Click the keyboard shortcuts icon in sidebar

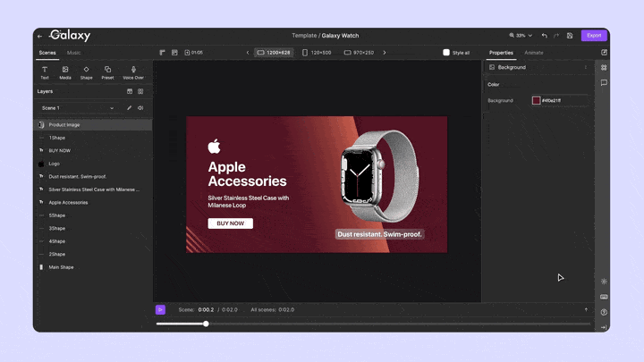click(604, 297)
